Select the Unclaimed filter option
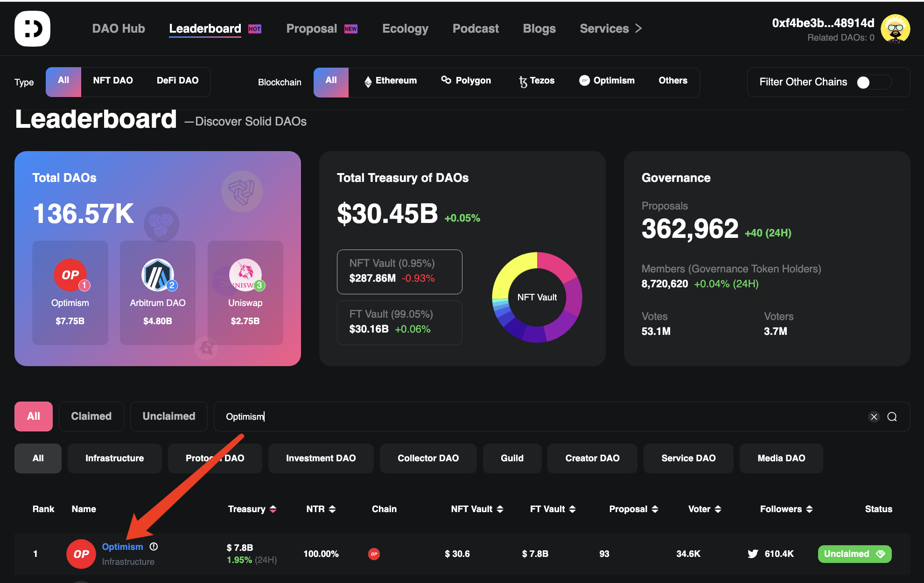This screenshot has width=924, height=583. 168,416
